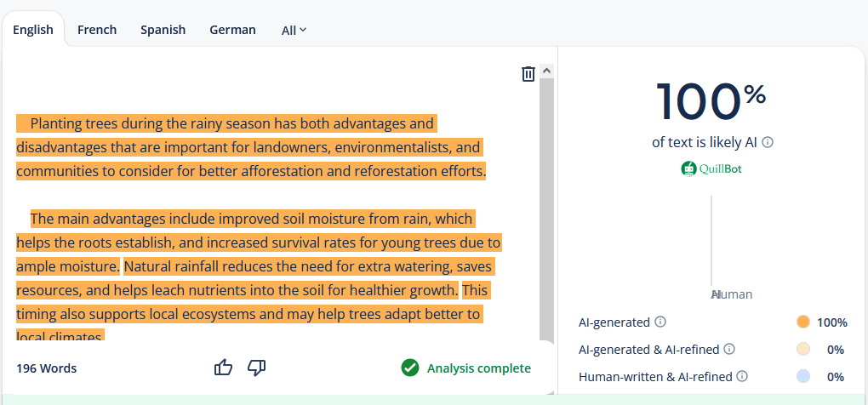Image resolution: width=868 pixels, height=405 pixels.
Task: Give thumbs down feedback on analysis
Action: pos(256,368)
